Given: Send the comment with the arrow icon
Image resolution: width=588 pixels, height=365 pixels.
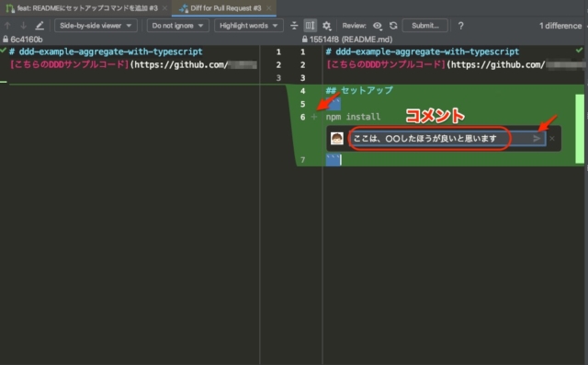Looking at the screenshot, I should point(537,139).
